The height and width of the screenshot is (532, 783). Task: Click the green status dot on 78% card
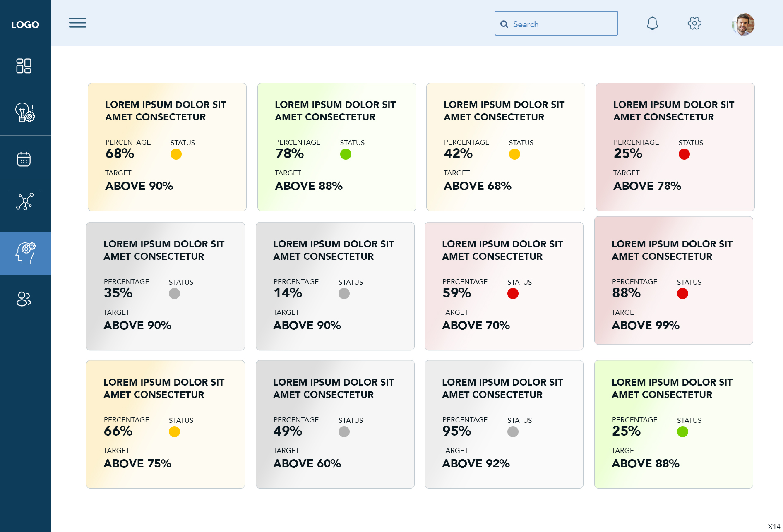click(x=346, y=154)
